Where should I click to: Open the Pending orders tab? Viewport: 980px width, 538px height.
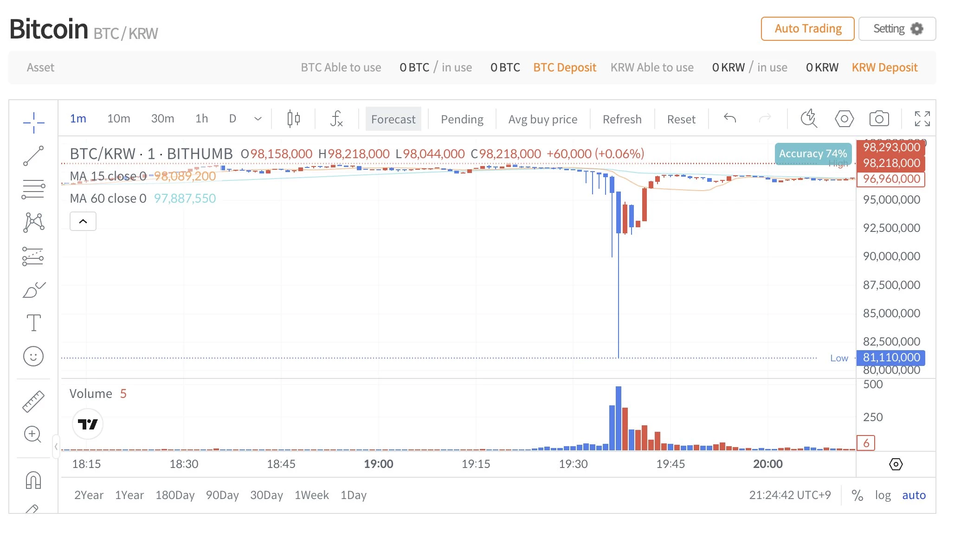tap(461, 119)
